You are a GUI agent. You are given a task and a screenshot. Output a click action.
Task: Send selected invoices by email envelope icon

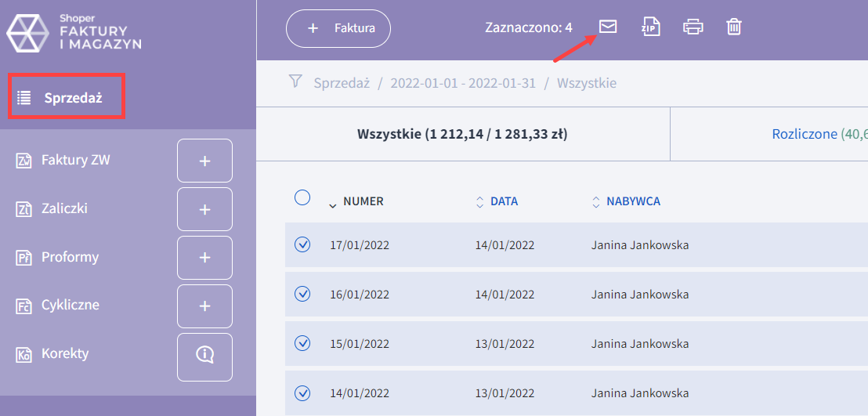(x=608, y=27)
